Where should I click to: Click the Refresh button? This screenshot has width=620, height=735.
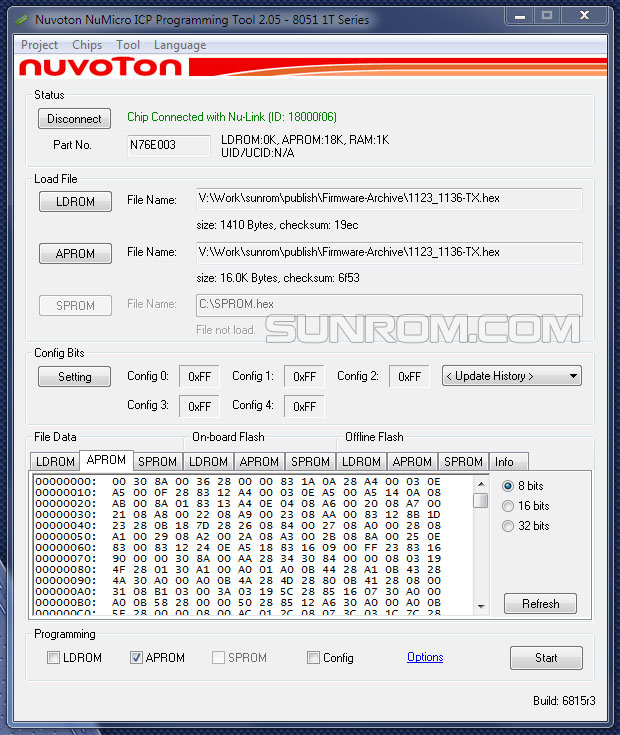point(540,604)
